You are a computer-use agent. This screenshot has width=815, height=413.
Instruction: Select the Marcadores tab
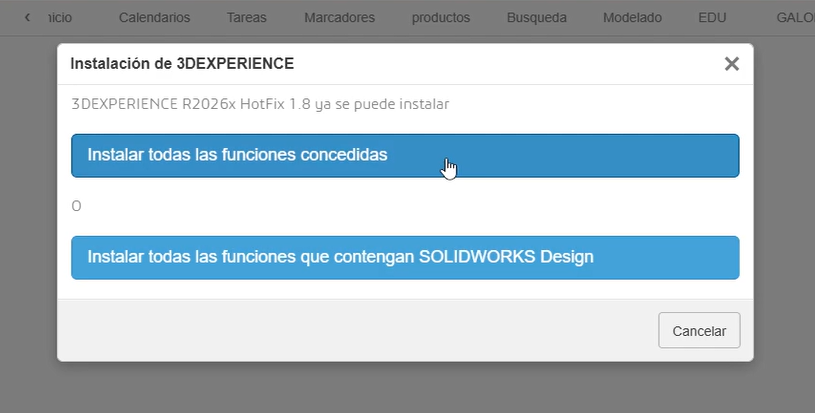pos(339,17)
